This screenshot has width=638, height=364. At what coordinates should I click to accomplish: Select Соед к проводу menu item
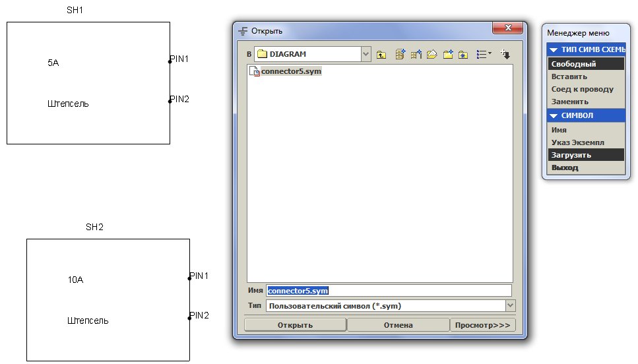[x=586, y=88]
